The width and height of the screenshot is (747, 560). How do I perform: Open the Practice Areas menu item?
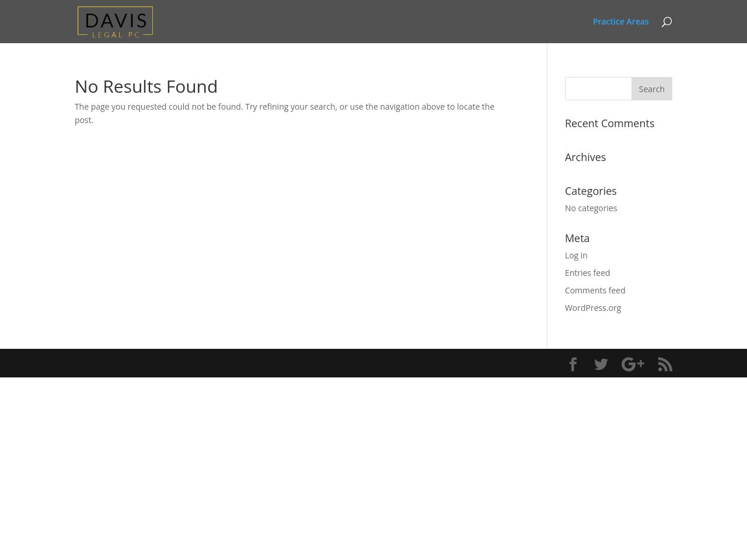pos(621,22)
